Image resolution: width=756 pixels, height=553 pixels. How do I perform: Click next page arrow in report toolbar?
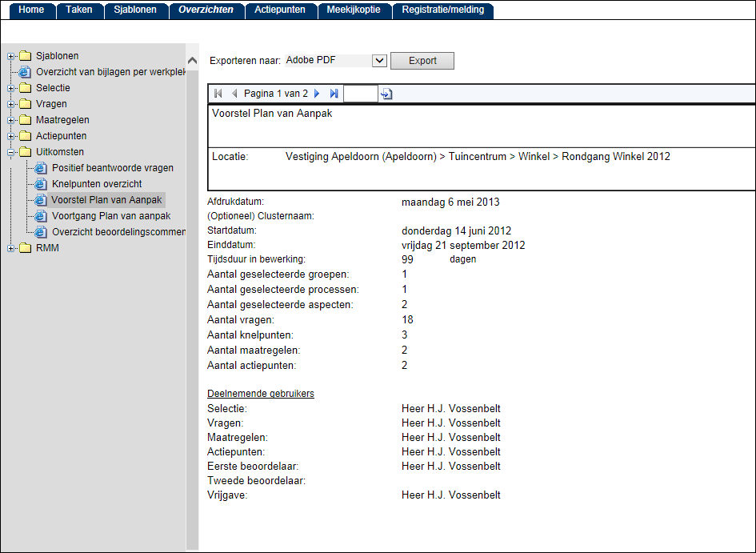point(318,94)
